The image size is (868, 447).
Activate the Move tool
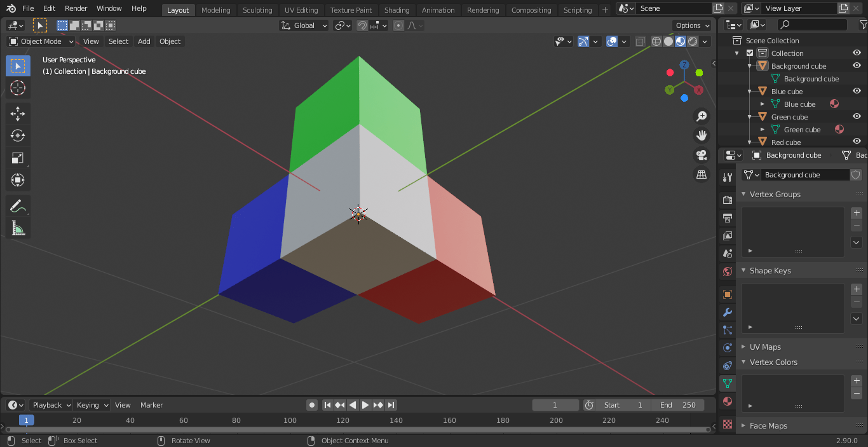(x=18, y=114)
